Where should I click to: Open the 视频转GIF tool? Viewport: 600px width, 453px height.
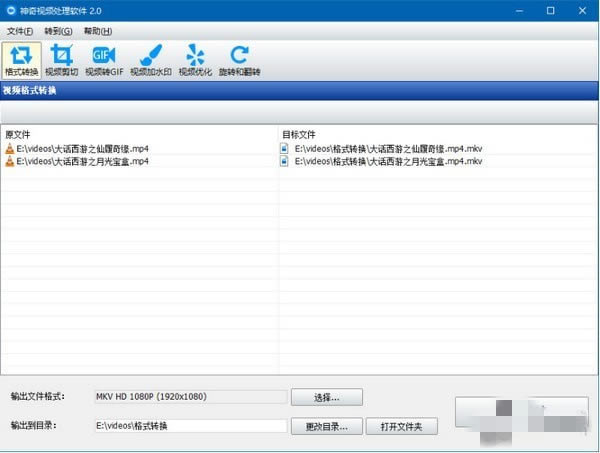(x=104, y=60)
